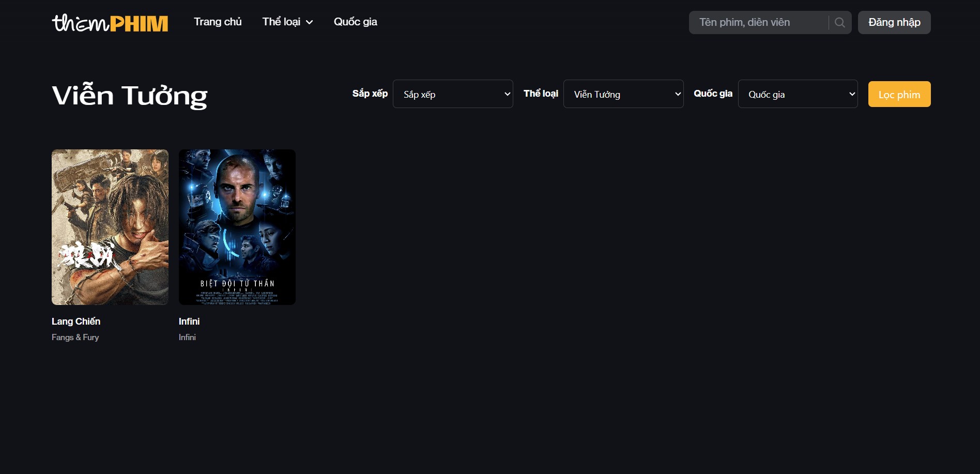980x474 pixels.
Task: Click the Sắp xếp filter label
Action: (370, 94)
